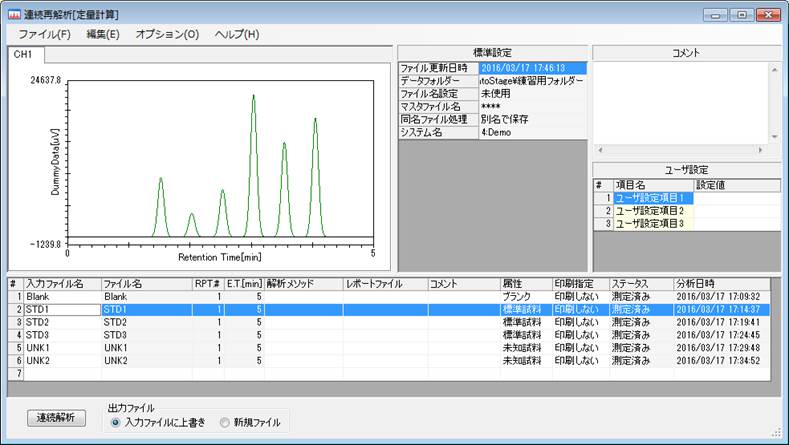Select the Blank row in file table
This screenshot has height=445, width=789.
click(x=60, y=297)
